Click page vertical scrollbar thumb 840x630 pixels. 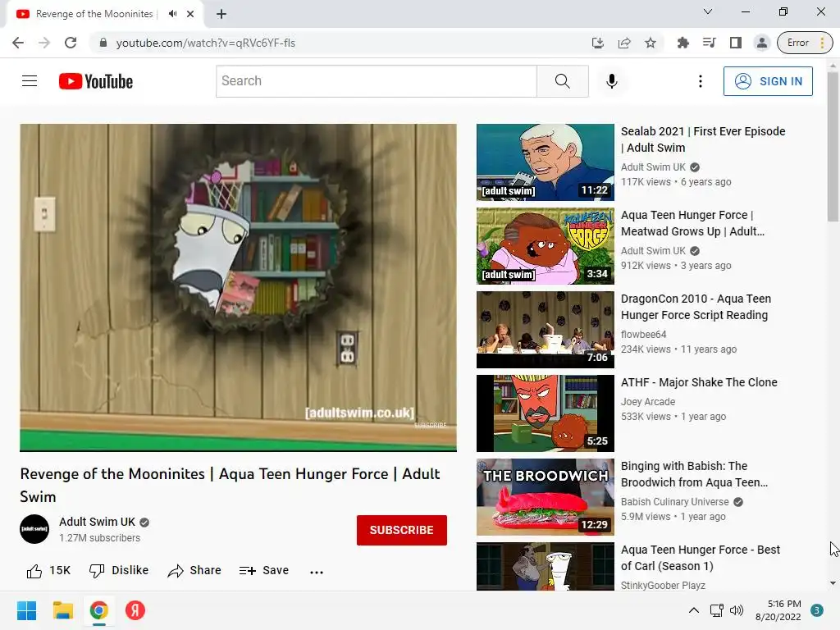coord(833,147)
